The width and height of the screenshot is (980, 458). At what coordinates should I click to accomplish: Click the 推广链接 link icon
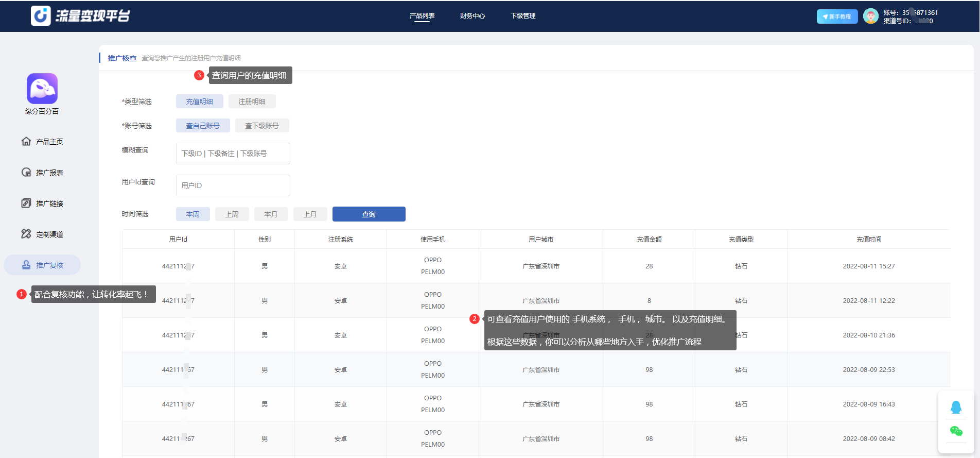26,203
